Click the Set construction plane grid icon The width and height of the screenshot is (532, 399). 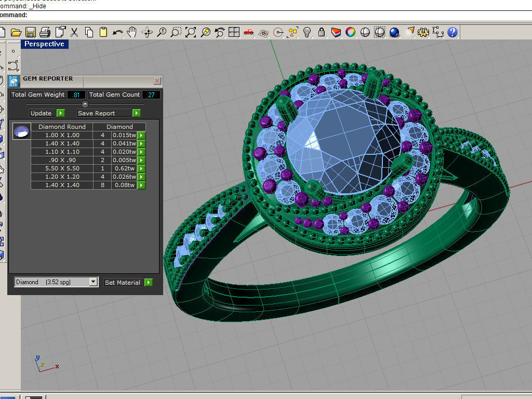click(x=263, y=33)
